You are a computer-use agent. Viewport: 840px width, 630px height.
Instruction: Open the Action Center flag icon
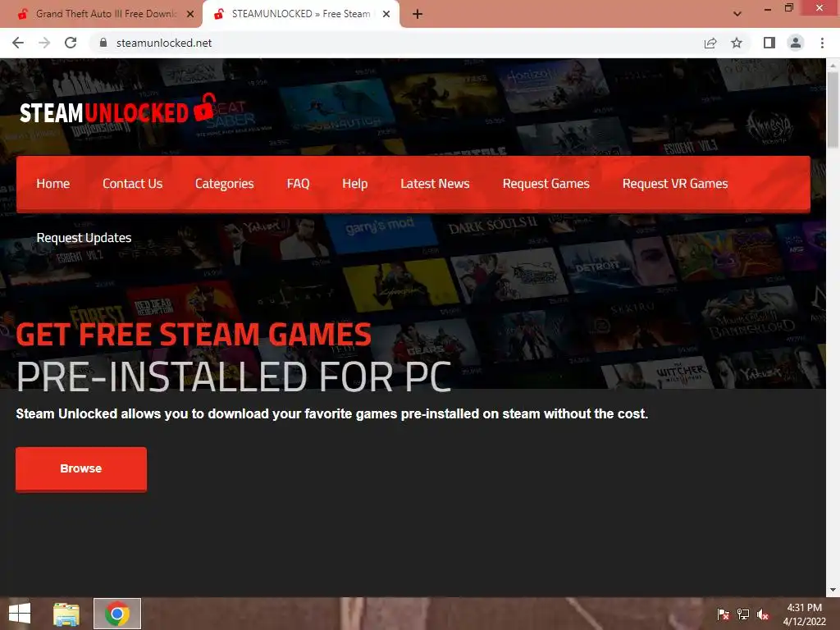(x=723, y=614)
